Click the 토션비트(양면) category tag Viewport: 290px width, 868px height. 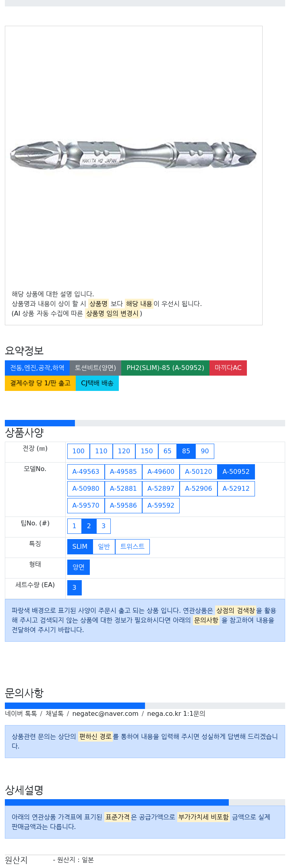pos(95,368)
